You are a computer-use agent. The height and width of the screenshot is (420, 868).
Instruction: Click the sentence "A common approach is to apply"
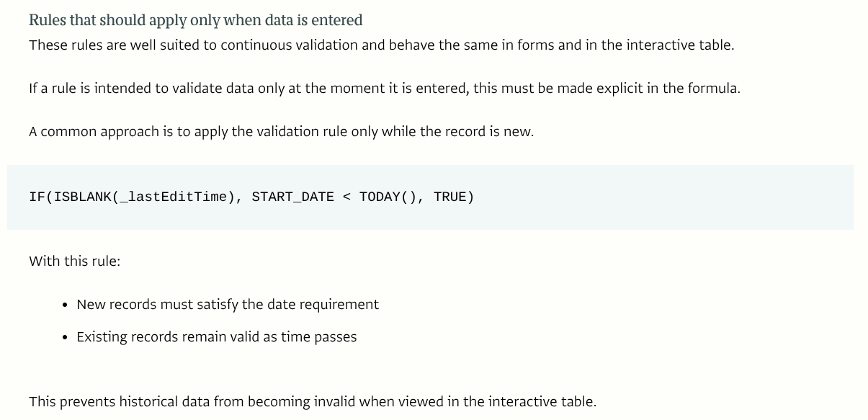tap(281, 131)
